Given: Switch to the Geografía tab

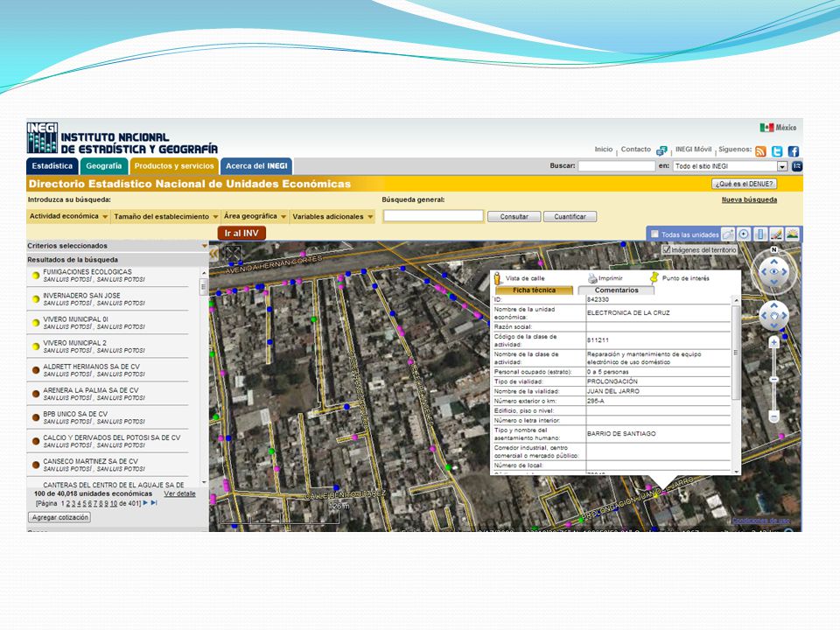Looking at the screenshot, I should coord(104,166).
